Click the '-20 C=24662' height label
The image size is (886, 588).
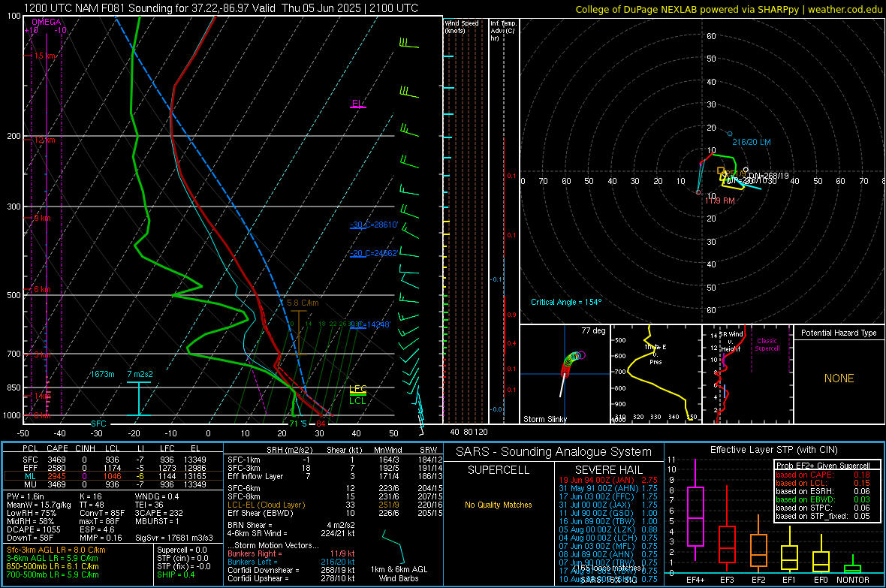(373, 253)
